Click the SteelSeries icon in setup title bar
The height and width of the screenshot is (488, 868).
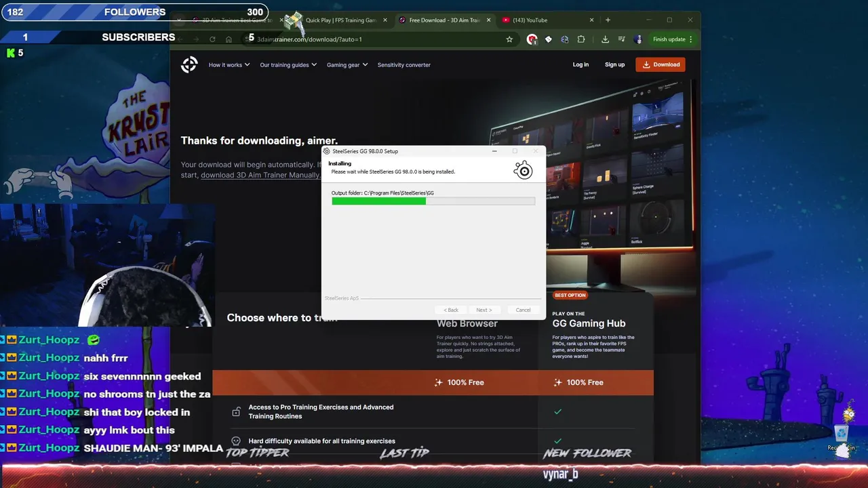[327, 151]
